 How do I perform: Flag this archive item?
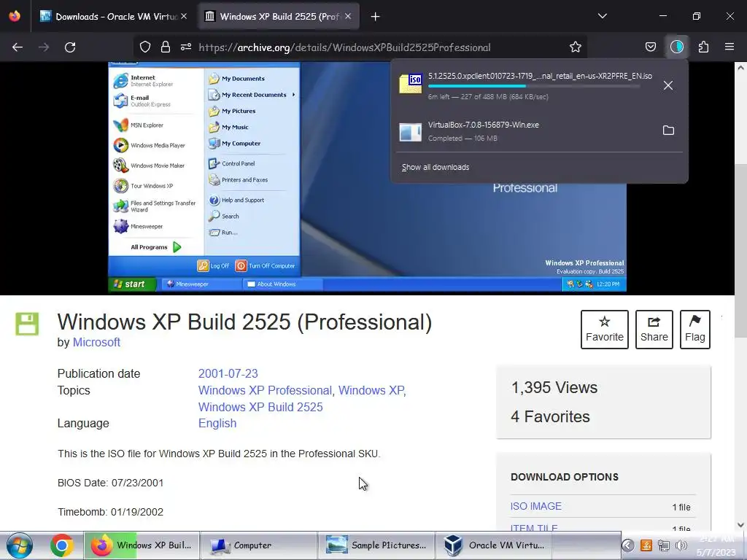click(x=695, y=330)
